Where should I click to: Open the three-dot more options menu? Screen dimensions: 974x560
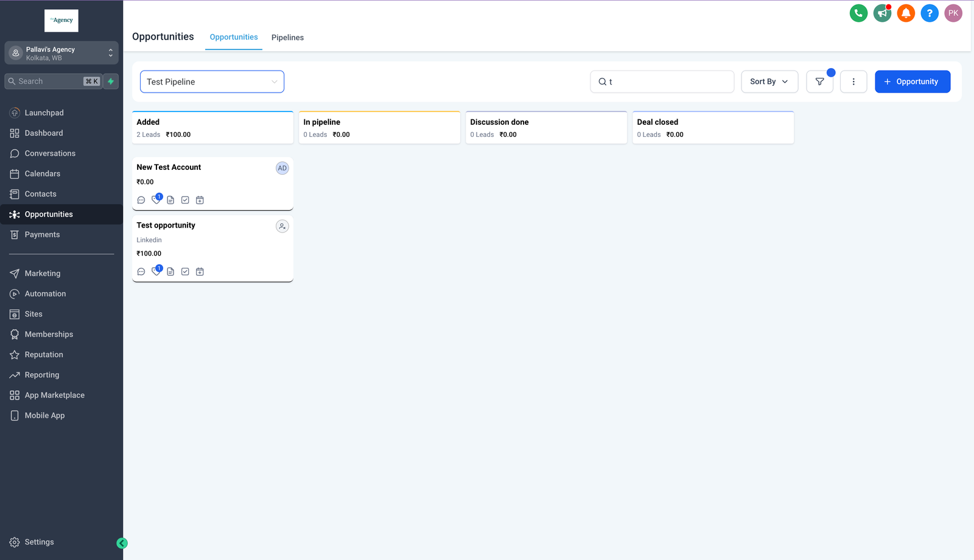[853, 82]
